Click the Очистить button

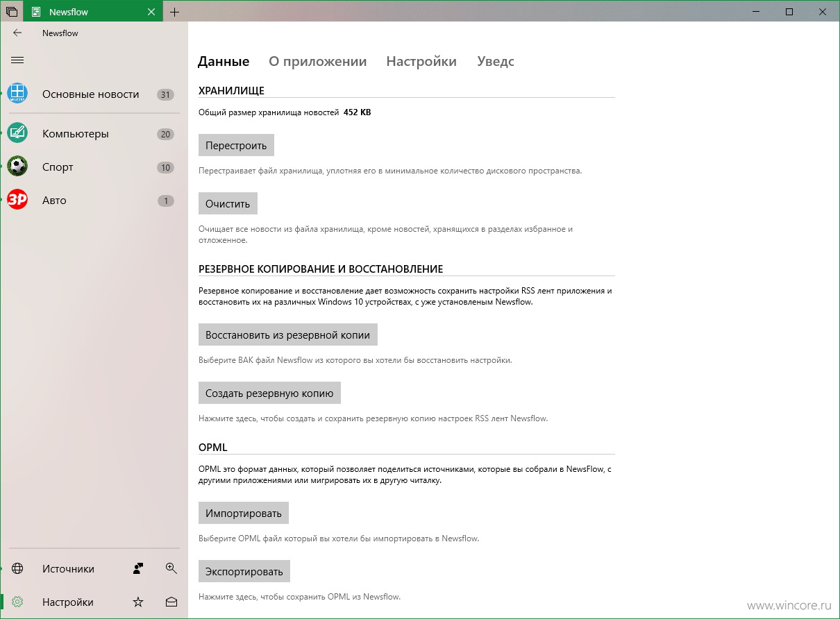[228, 203]
